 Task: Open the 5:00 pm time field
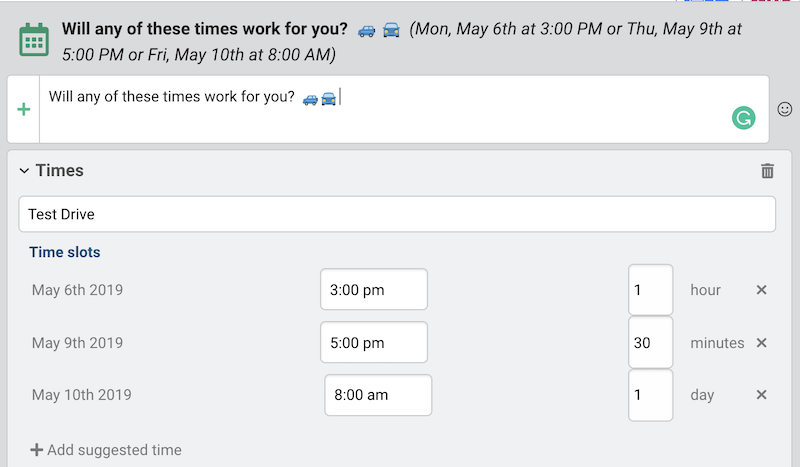[x=374, y=342]
